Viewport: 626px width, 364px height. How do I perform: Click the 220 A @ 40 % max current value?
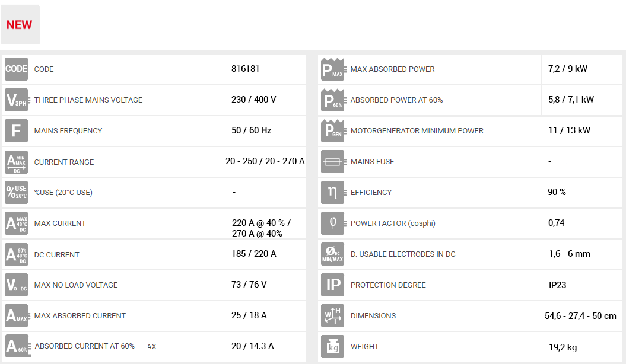[261, 223]
